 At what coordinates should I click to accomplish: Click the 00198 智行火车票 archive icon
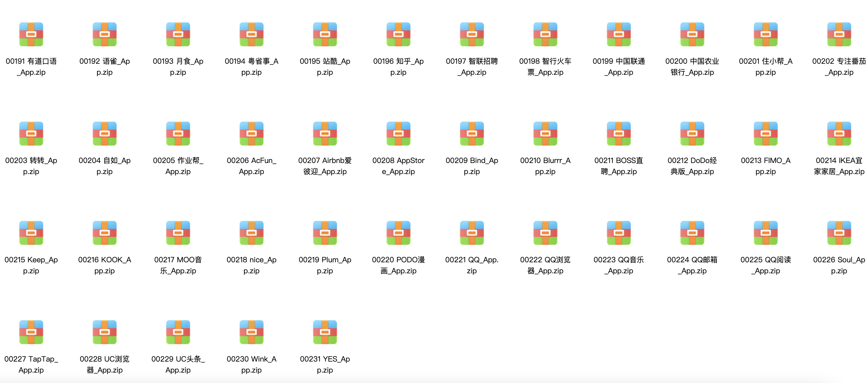(x=545, y=34)
